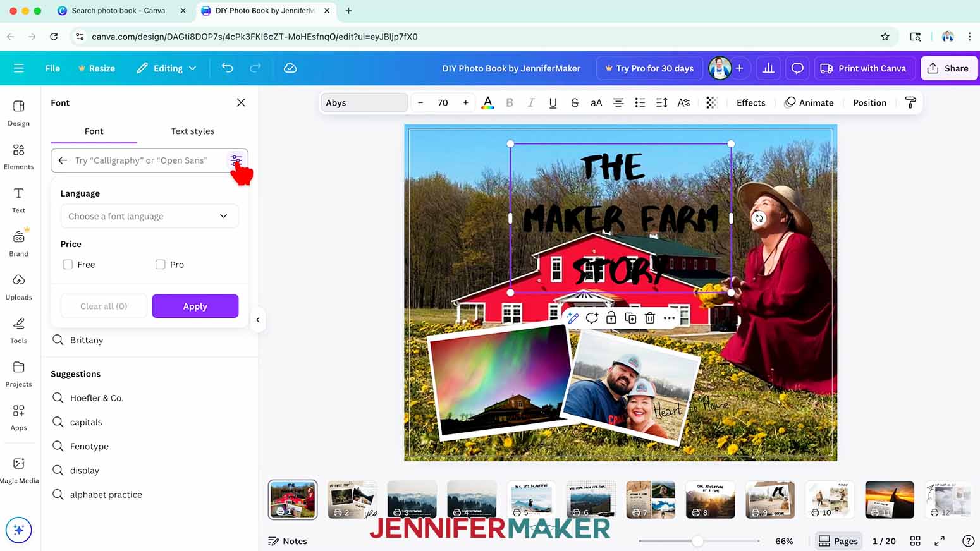Click Try Pro for 30 days
This screenshot has width=980, height=551.
coord(649,68)
